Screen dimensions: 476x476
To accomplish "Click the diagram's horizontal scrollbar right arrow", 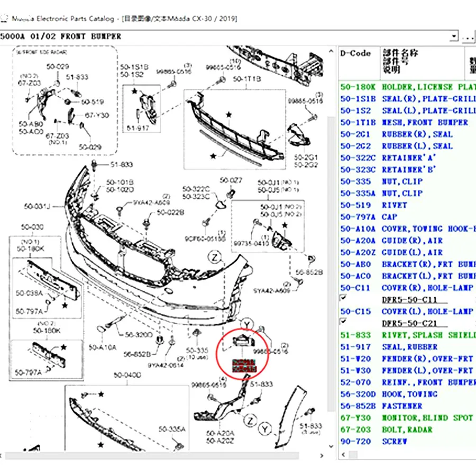I will click(322, 455).
